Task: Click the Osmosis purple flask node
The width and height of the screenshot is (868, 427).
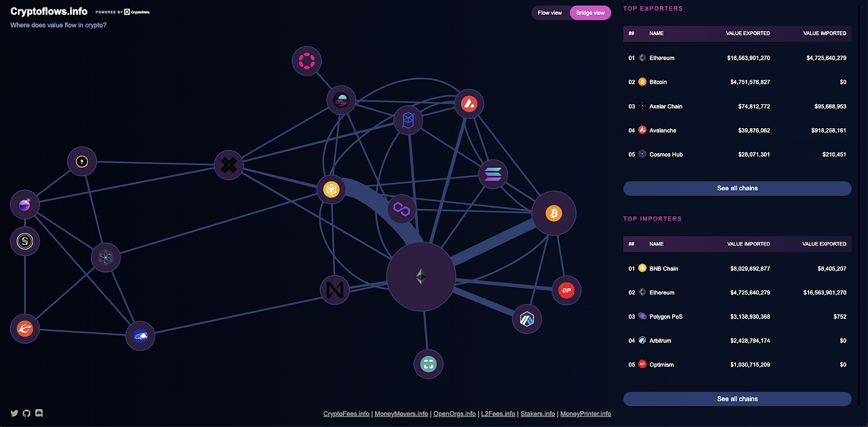Action: [x=25, y=205]
